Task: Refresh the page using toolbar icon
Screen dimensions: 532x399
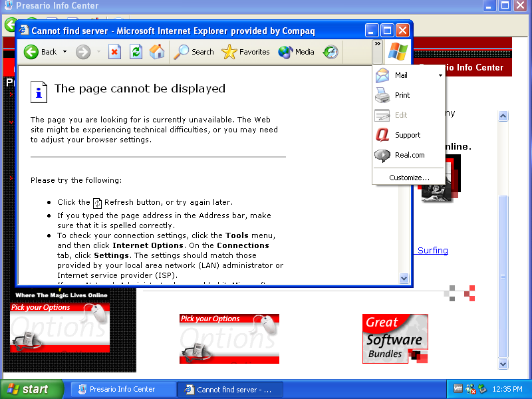Action: (136, 52)
